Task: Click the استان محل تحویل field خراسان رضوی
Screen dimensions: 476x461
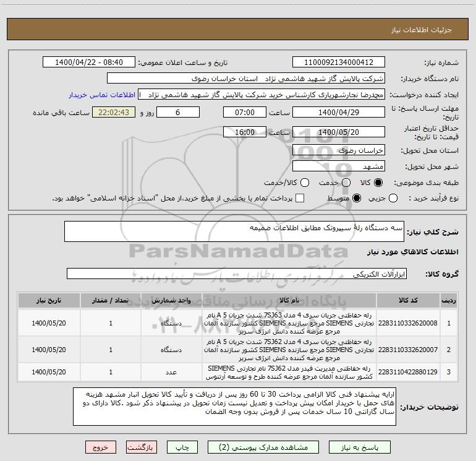Action: coord(339,150)
